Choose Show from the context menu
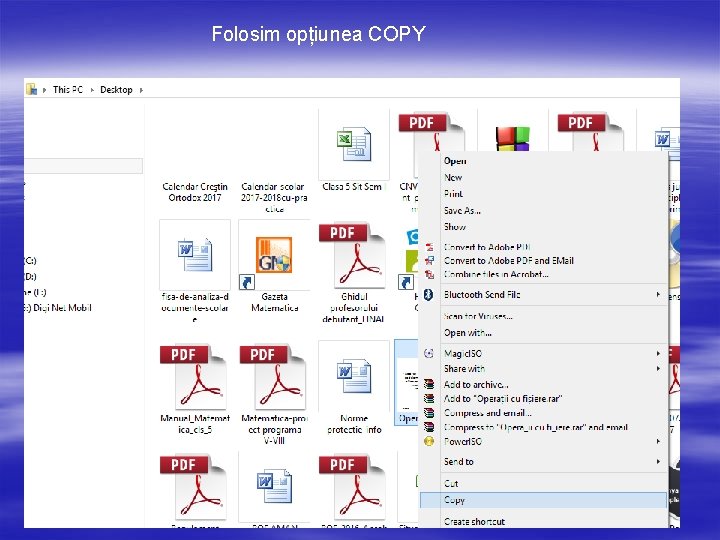 [x=455, y=226]
